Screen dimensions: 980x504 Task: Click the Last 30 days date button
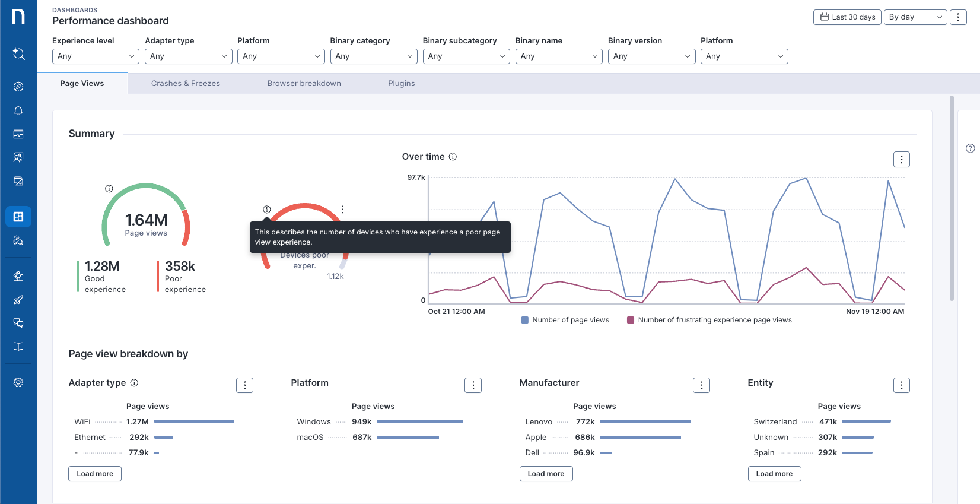point(847,17)
